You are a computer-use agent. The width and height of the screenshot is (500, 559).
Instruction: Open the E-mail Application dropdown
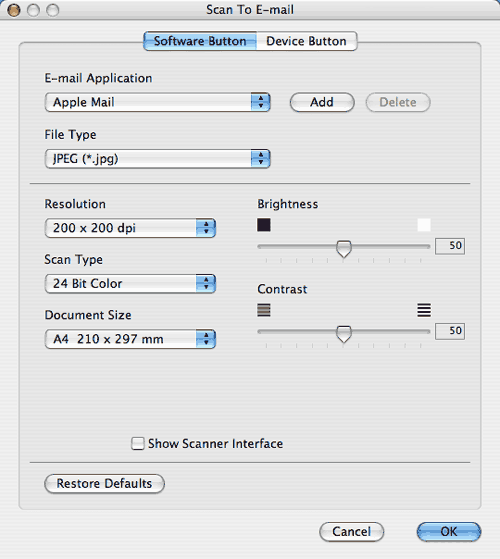158,102
